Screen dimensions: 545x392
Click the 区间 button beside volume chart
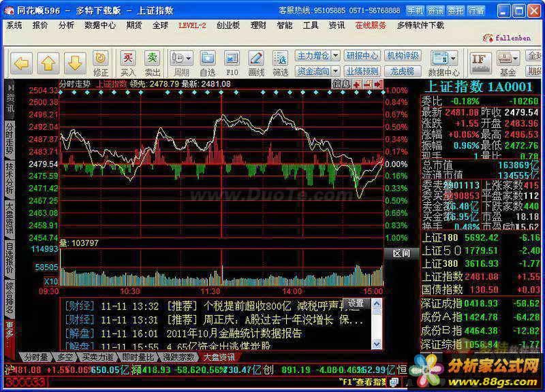[x=401, y=253]
